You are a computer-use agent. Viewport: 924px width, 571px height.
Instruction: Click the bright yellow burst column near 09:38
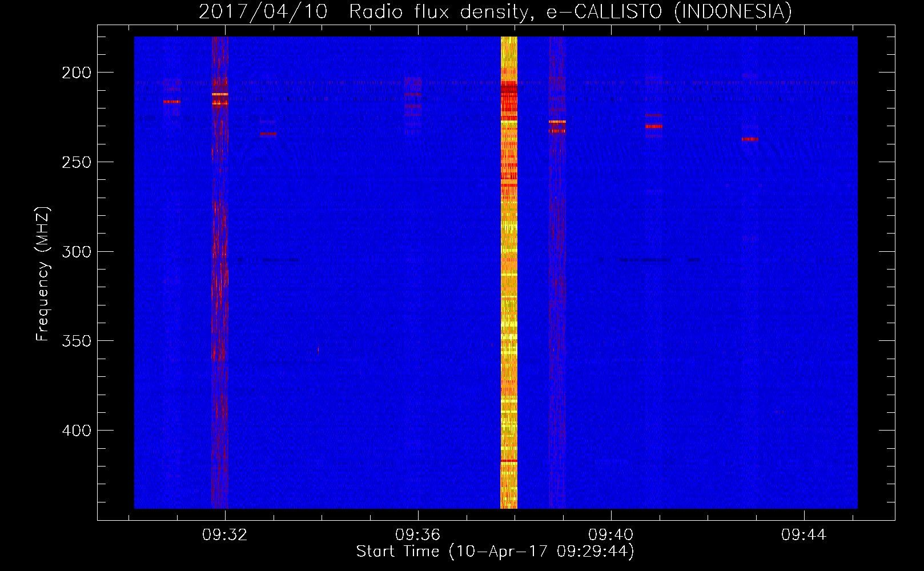coord(509,272)
